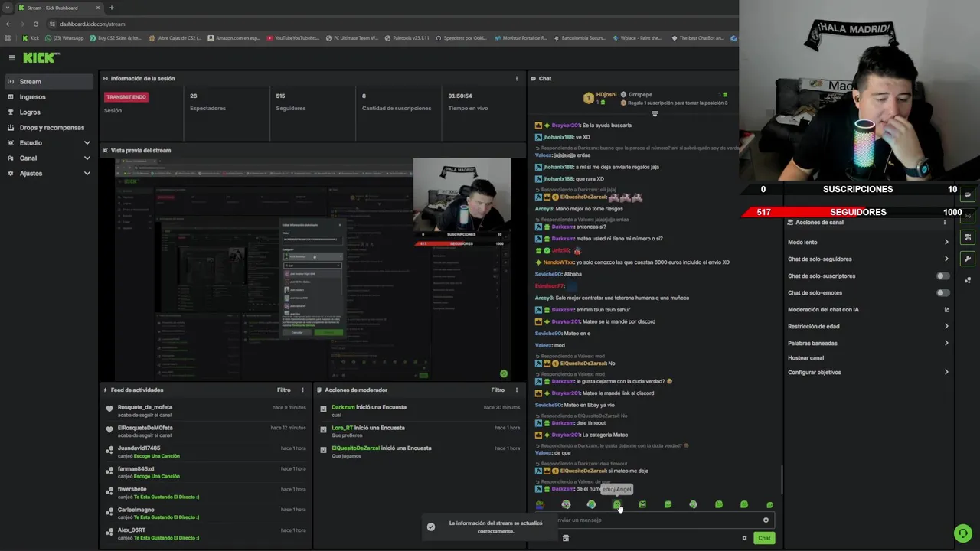Toggle Chat de solo-emotes switch
This screenshot has width=980, height=551.
pos(943,293)
